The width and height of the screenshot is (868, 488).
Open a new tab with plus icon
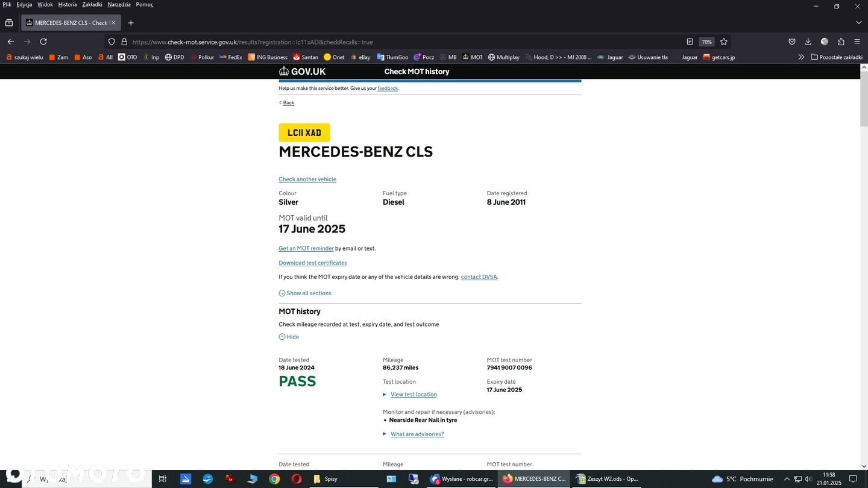click(x=131, y=23)
